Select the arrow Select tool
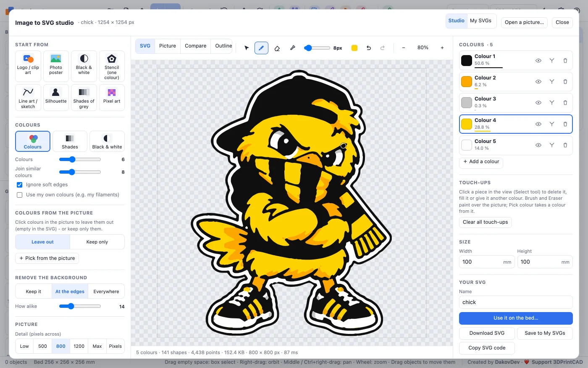Viewport: 588px width, 368px height. click(247, 48)
